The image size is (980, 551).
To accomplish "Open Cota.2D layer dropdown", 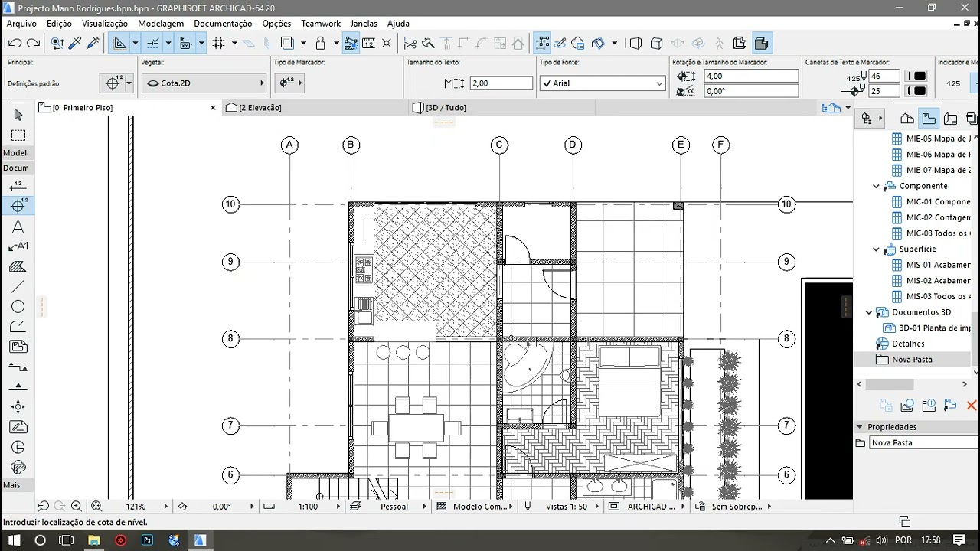I will (204, 83).
